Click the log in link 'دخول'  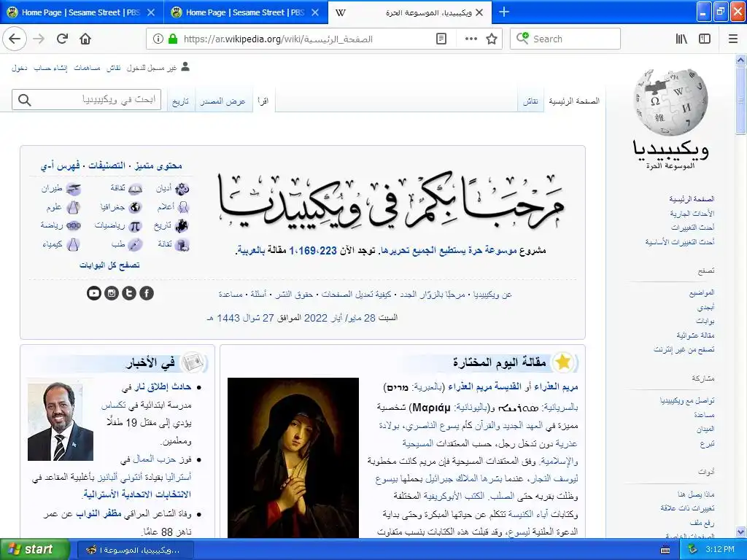(x=19, y=68)
